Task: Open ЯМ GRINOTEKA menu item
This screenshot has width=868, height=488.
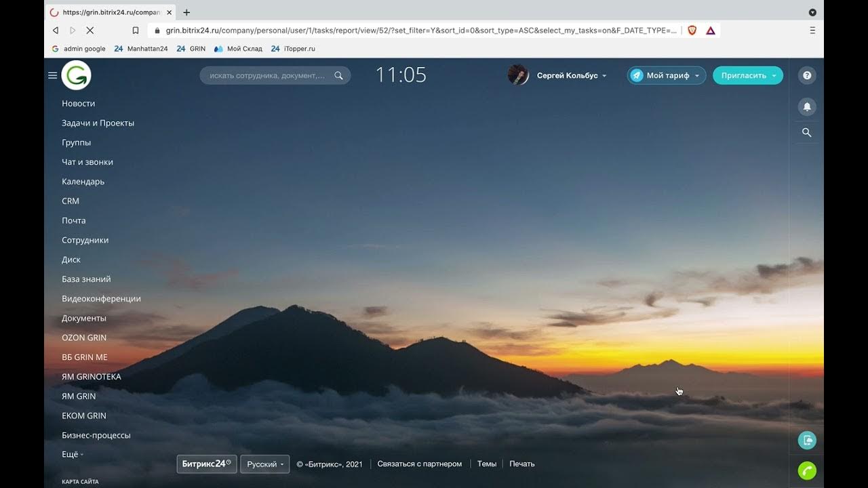Action: coord(92,377)
